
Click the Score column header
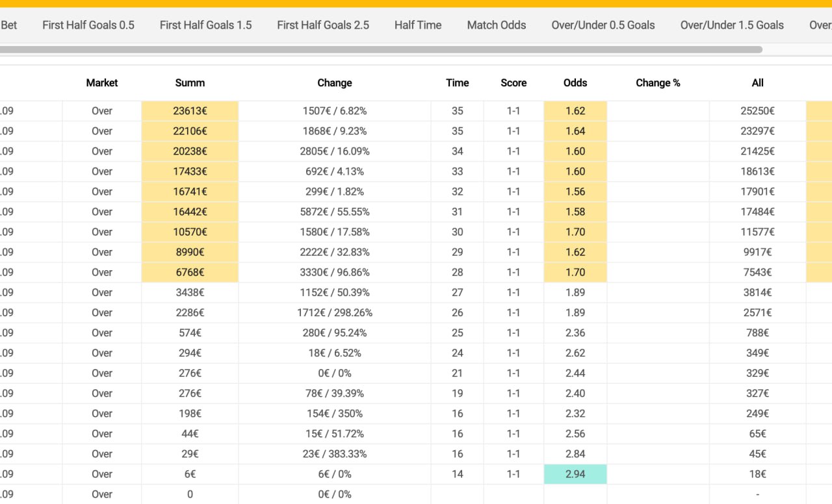coord(513,82)
